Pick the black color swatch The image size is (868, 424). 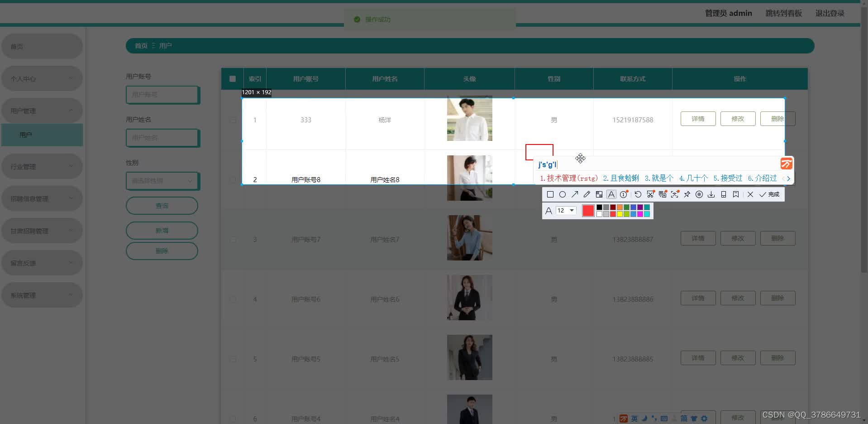click(599, 207)
